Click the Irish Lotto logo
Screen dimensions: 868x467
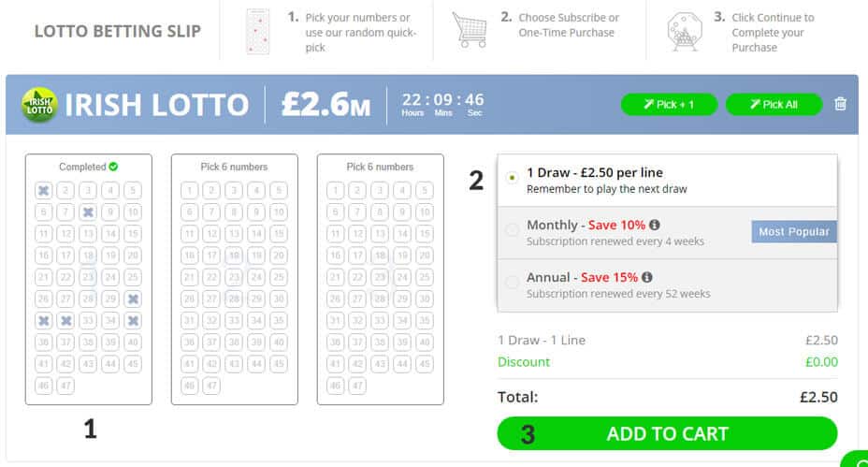(x=40, y=105)
